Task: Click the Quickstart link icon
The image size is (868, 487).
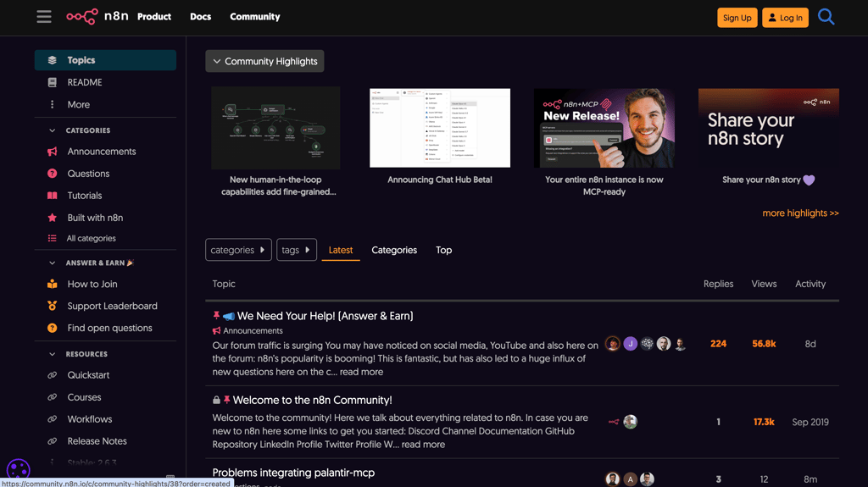Action: pos(52,375)
